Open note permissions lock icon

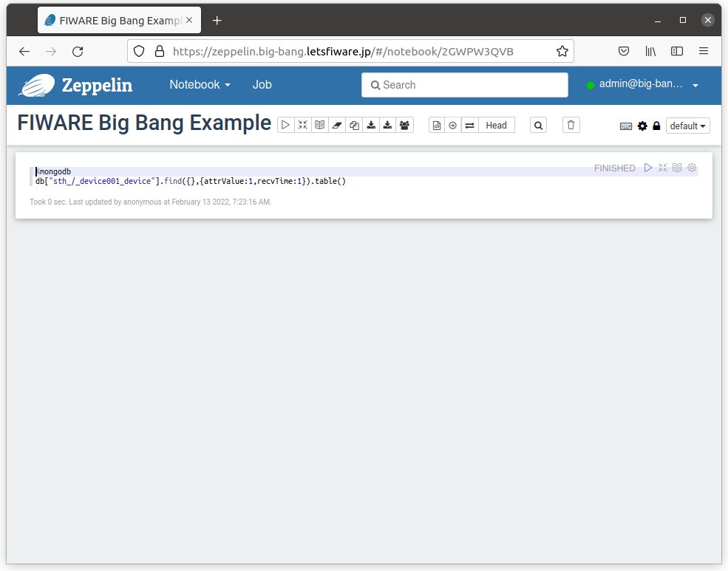pos(656,126)
